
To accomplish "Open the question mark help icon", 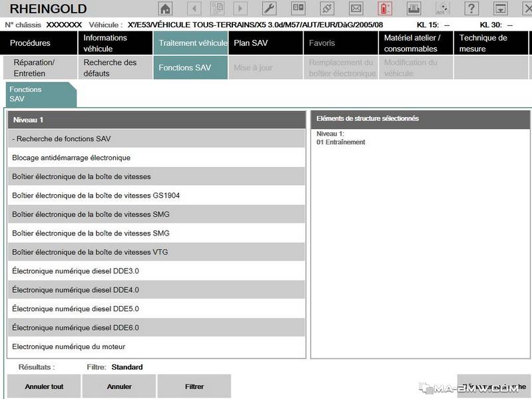I will 471,9.
